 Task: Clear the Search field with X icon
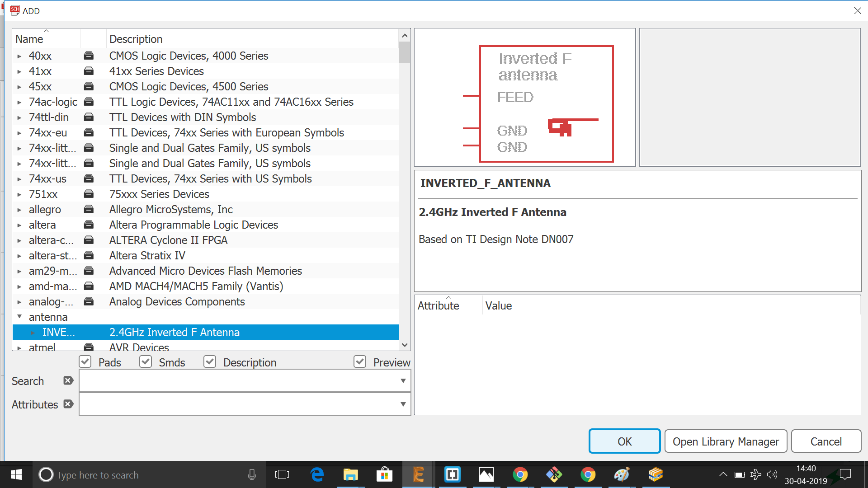(68, 380)
